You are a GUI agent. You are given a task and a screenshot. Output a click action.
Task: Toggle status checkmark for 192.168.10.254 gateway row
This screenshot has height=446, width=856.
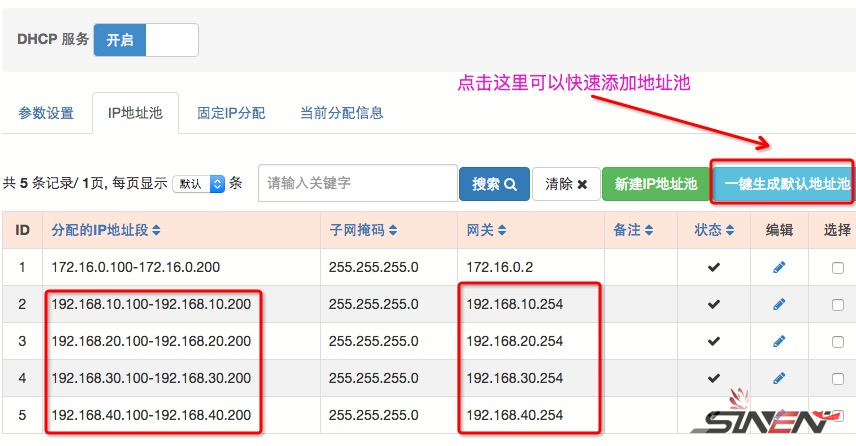coord(714,304)
